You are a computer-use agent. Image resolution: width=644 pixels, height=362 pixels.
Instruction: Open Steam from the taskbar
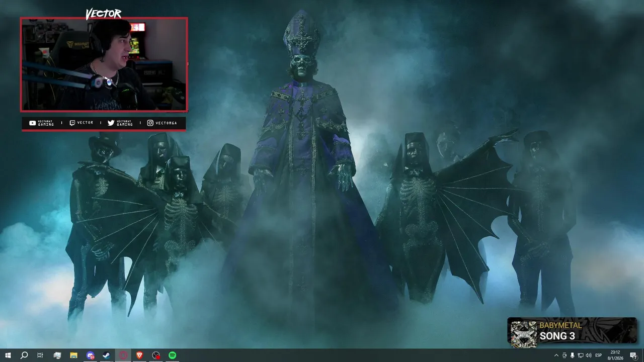(107, 355)
